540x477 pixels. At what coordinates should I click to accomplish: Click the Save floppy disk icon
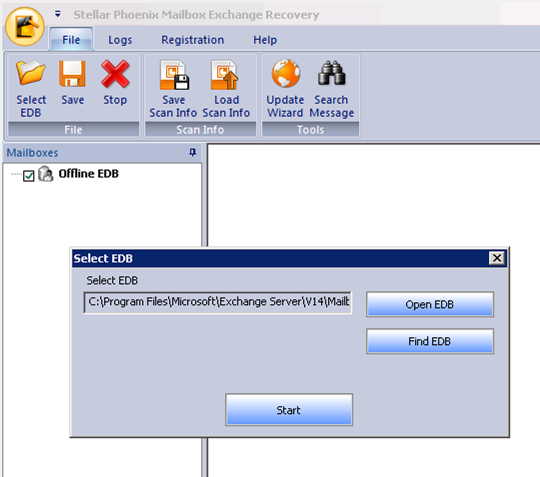pos(72,73)
